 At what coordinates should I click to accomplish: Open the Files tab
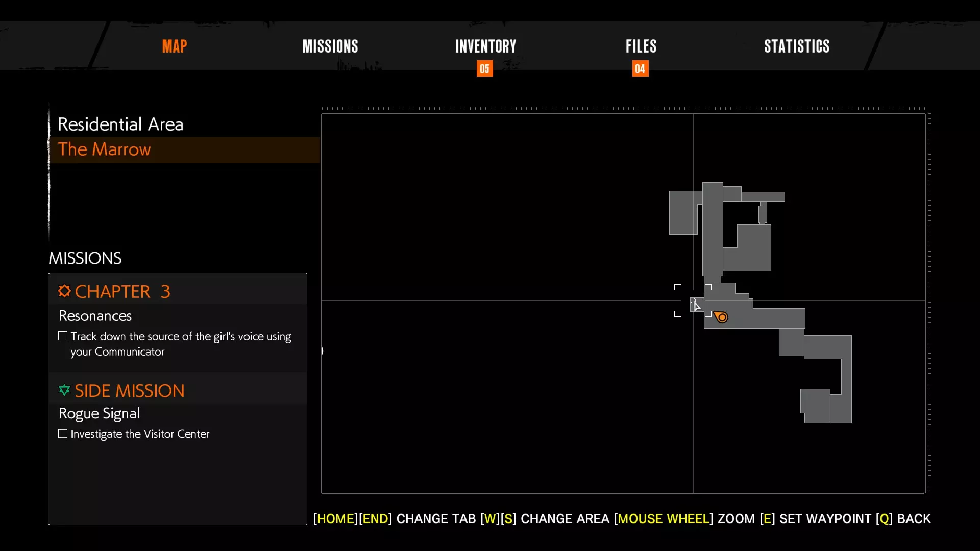(x=641, y=46)
